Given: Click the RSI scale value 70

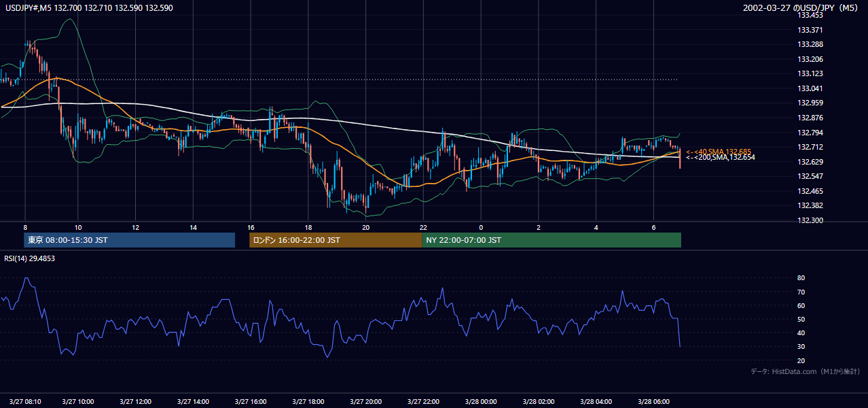Looking at the screenshot, I should tap(801, 292).
